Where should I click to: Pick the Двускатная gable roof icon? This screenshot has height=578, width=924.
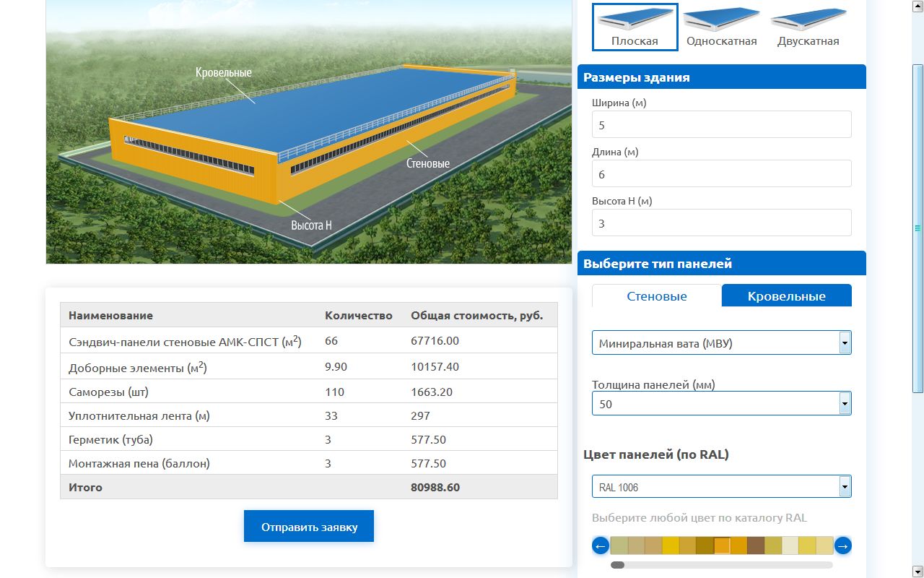pyautogui.click(x=808, y=27)
